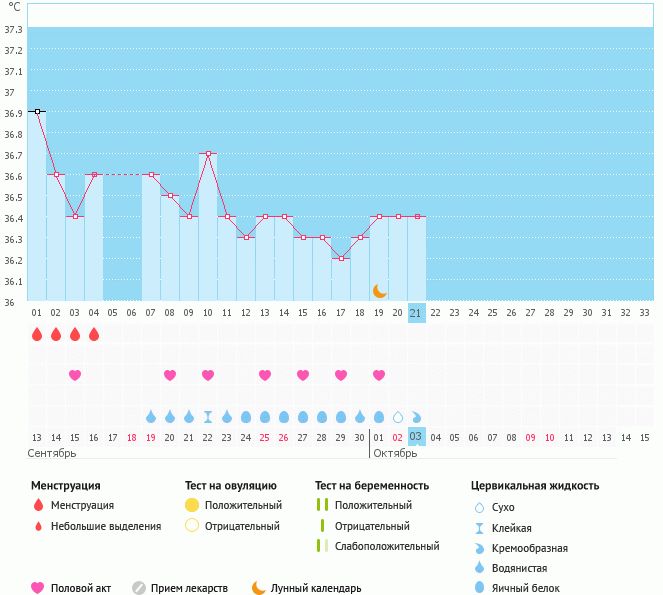Click the red date 09 in October

[530, 438]
